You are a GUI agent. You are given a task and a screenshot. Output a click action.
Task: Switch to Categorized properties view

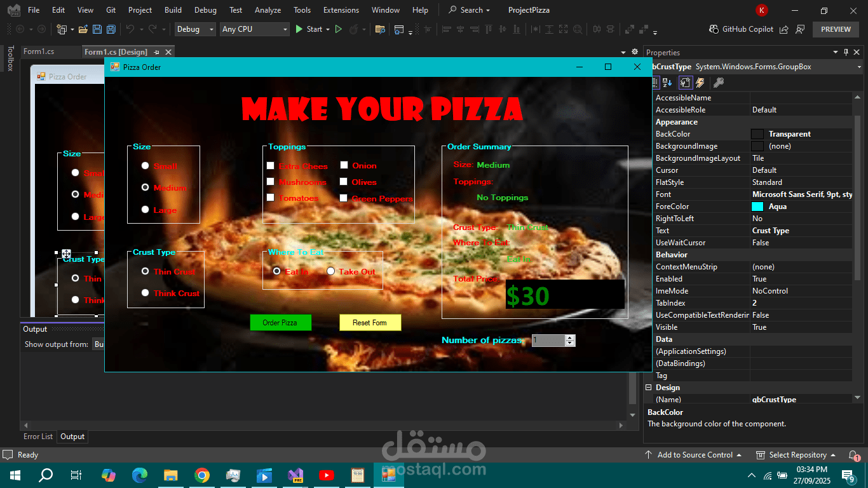[x=656, y=82]
